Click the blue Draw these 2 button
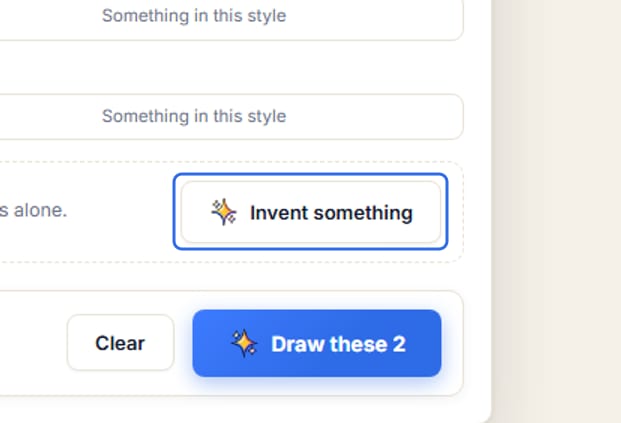The image size is (621, 423). coord(317,343)
